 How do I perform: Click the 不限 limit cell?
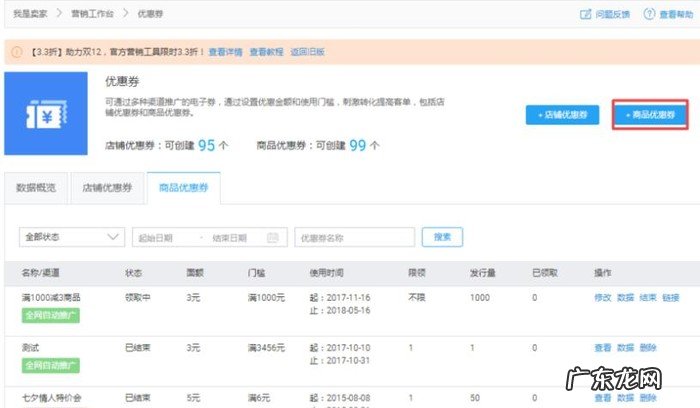click(417, 298)
